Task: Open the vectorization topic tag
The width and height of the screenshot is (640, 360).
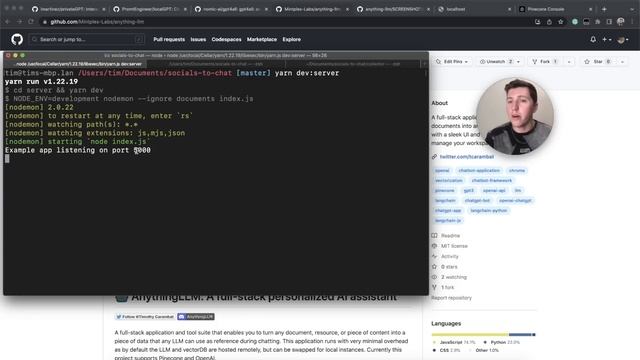Action: click(449, 180)
